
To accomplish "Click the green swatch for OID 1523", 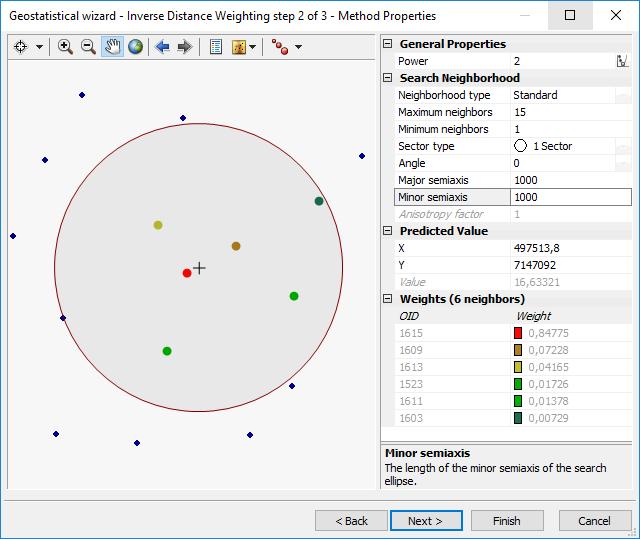I will click(x=518, y=384).
